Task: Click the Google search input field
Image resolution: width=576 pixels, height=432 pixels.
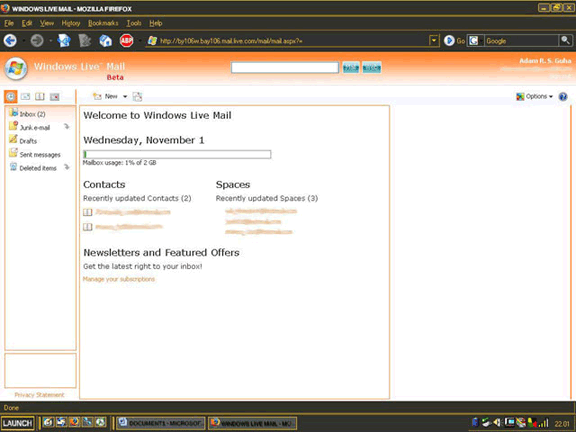Action: [x=522, y=40]
